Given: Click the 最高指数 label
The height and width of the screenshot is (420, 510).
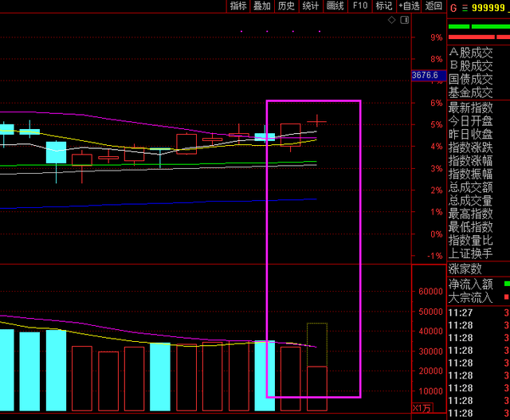Looking at the screenshot, I should pos(471,214).
